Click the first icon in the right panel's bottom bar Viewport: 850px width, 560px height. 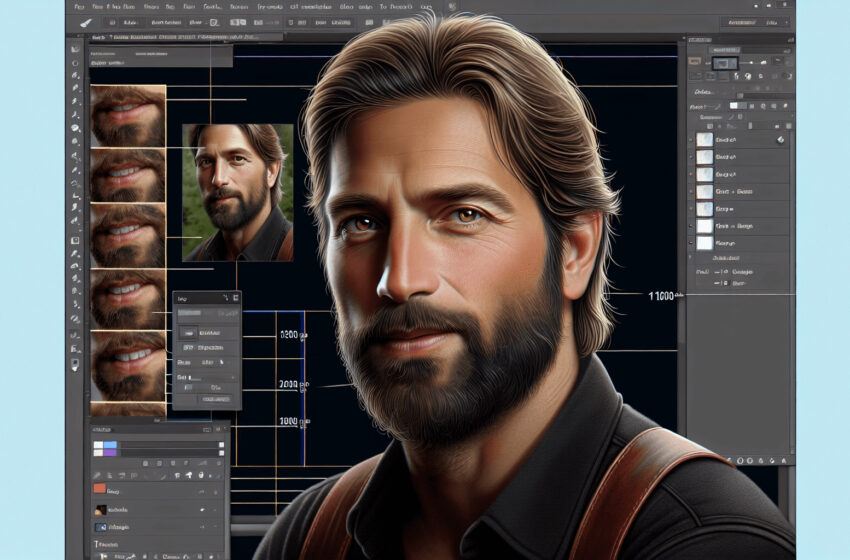pyautogui.click(x=729, y=461)
